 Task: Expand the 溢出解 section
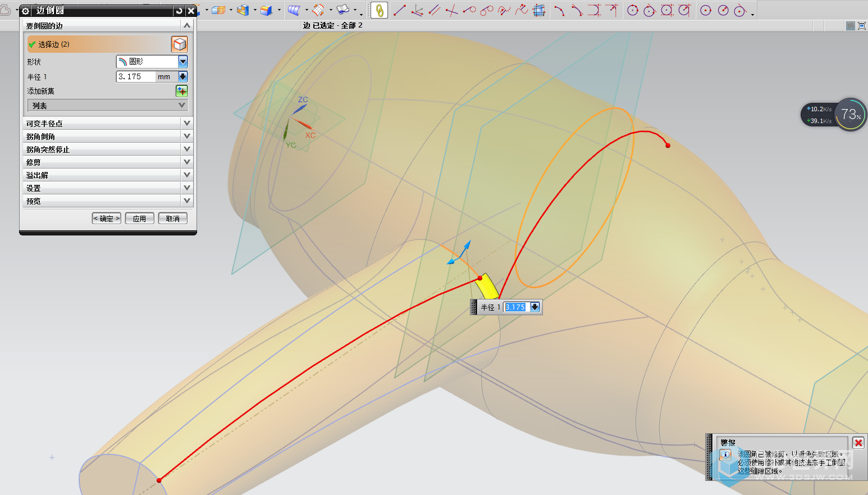[108, 175]
